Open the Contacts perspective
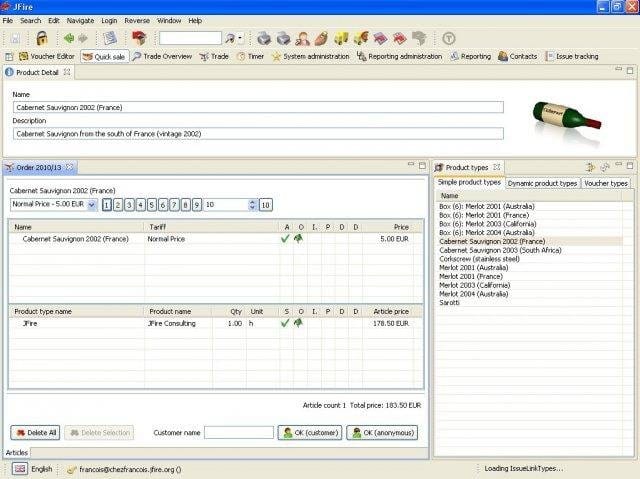The width and height of the screenshot is (640, 479). pyautogui.click(x=518, y=56)
